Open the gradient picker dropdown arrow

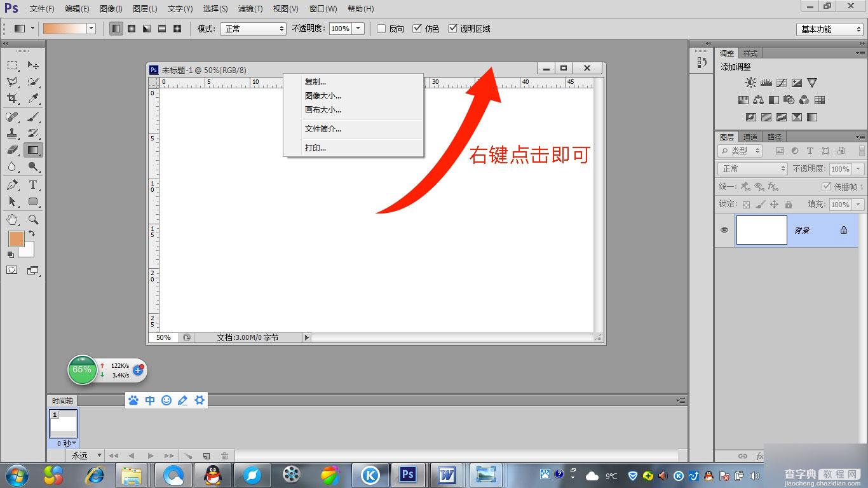click(x=91, y=29)
